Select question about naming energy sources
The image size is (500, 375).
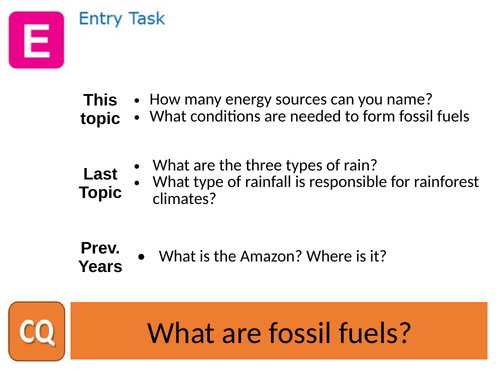(x=291, y=99)
